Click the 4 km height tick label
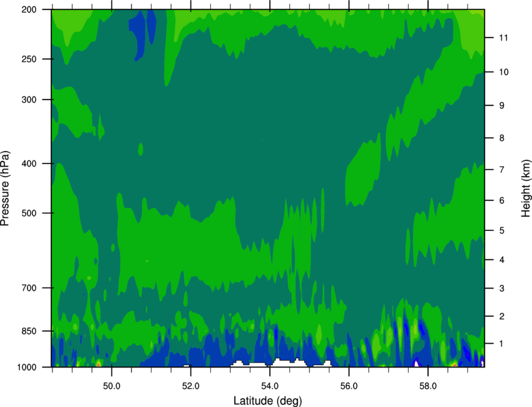This screenshot has height=407, width=532. (x=501, y=260)
